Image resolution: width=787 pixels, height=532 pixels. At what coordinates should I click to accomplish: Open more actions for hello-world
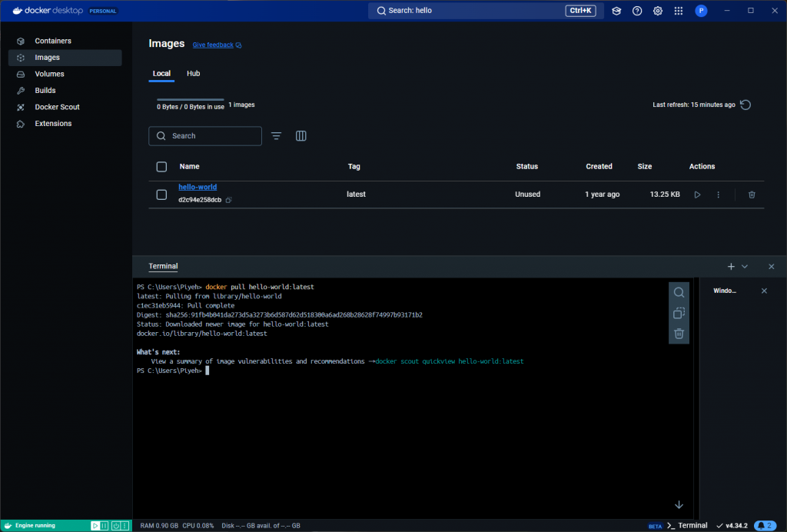tap(719, 195)
